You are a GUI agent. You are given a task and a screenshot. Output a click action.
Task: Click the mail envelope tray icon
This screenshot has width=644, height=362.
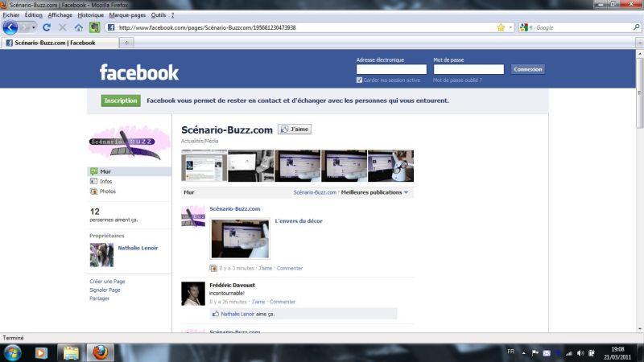(547, 353)
